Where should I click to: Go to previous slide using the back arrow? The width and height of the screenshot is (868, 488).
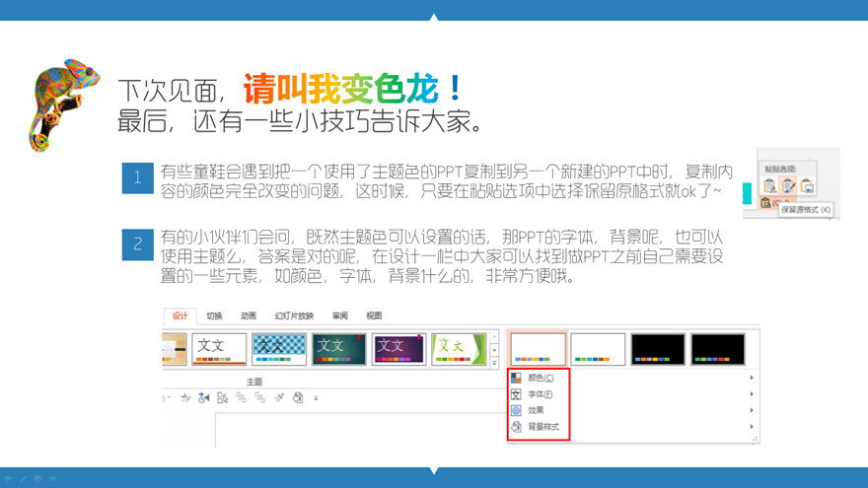[x=9, y=479]
